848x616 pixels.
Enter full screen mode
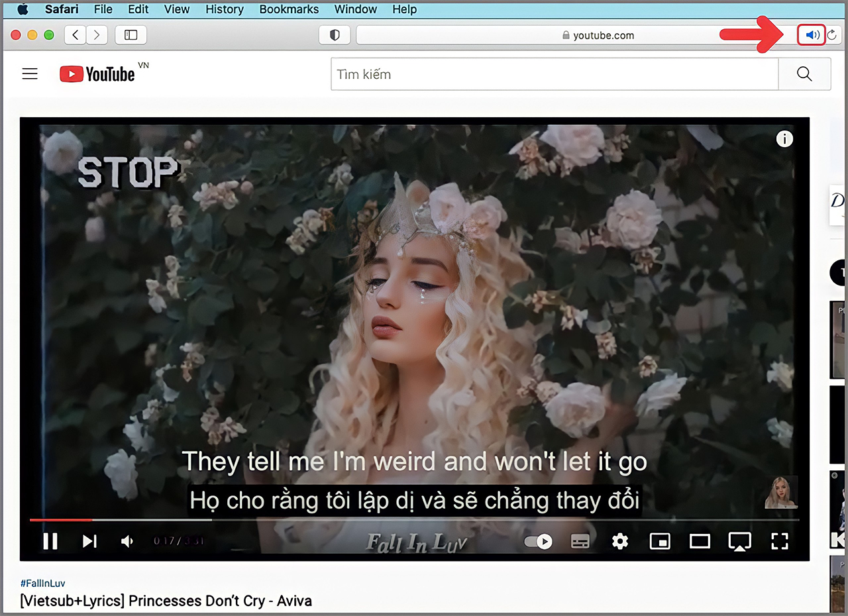click(780, 541)
